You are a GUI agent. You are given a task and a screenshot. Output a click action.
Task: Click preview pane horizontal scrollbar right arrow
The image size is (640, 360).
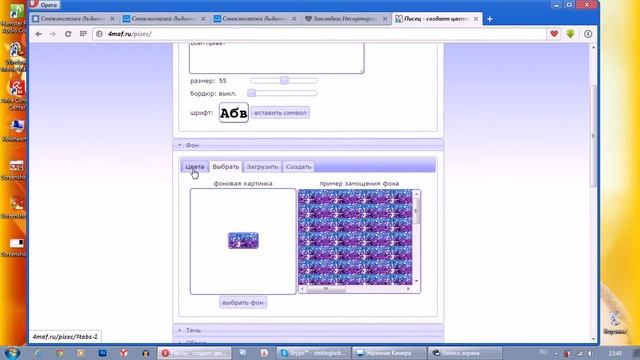[x=408, y=289]
